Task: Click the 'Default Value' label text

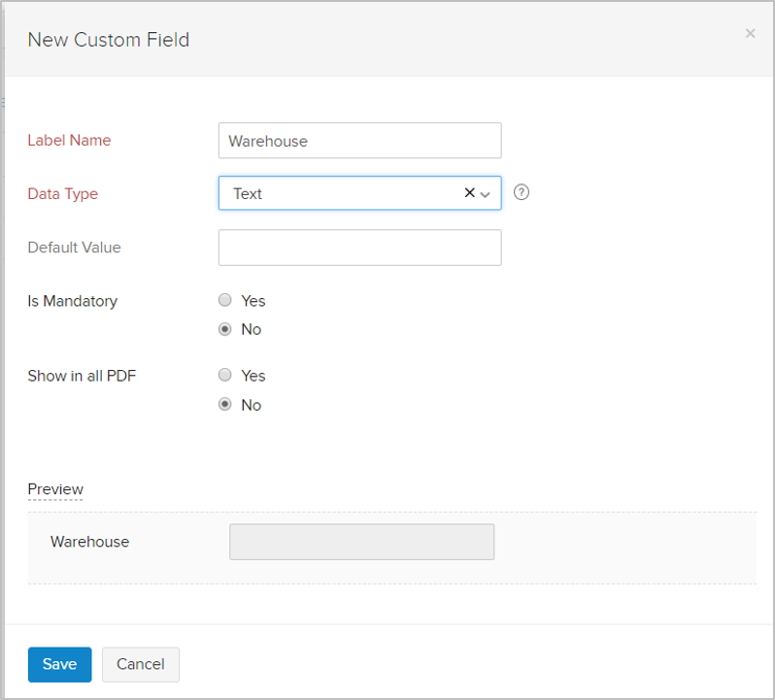Action: click(x=75, y=248)
